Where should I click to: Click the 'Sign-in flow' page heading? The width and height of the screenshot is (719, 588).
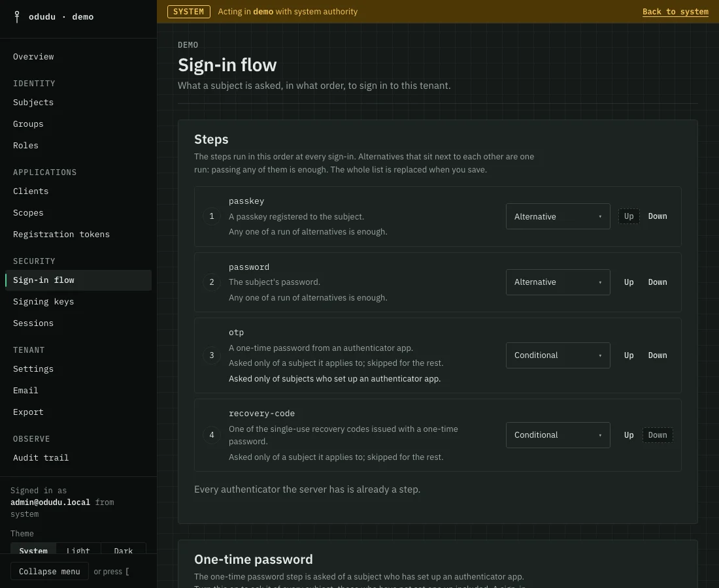pyautogui.click(x=227, y=65)
